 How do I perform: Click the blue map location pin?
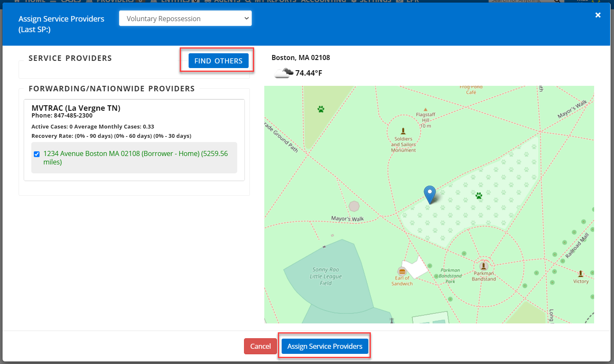click(x=430, y=194)
